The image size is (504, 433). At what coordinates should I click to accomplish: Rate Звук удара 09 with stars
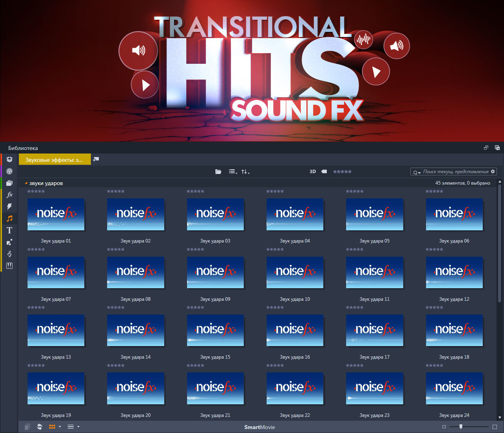(196, 250)
